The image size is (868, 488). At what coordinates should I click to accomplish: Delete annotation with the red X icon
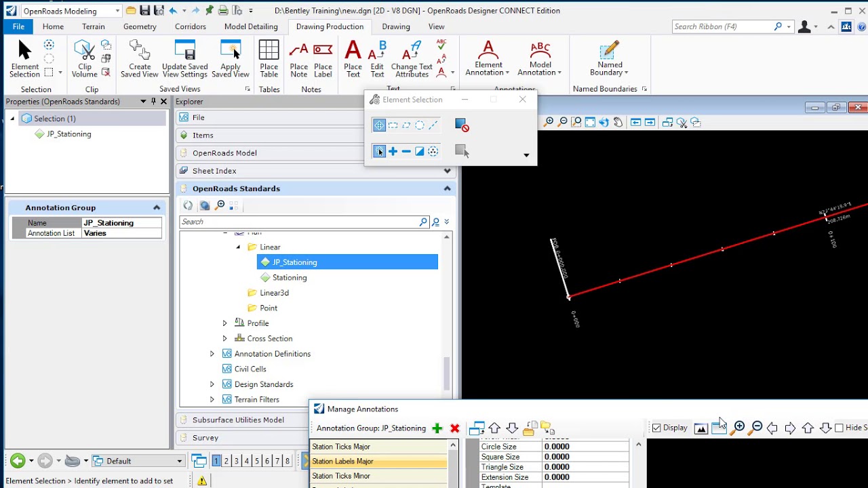pyautogui.click(x=455, y=428)
